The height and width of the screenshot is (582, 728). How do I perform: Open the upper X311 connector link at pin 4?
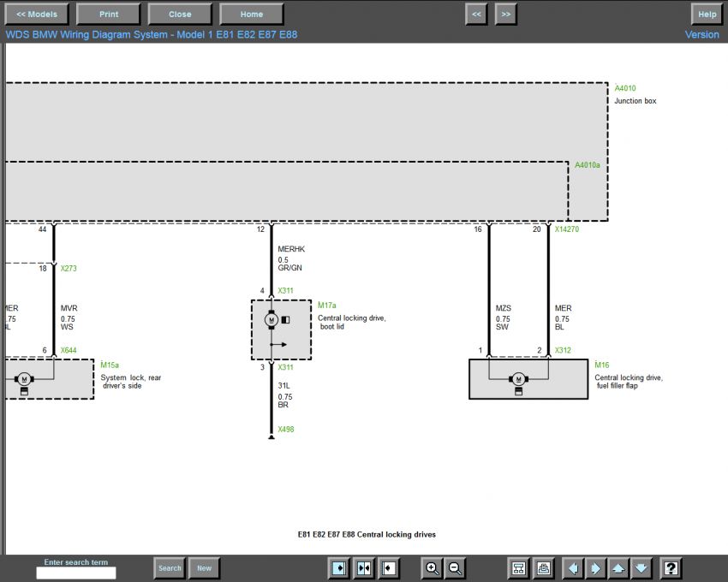click(x=285, y=290)
